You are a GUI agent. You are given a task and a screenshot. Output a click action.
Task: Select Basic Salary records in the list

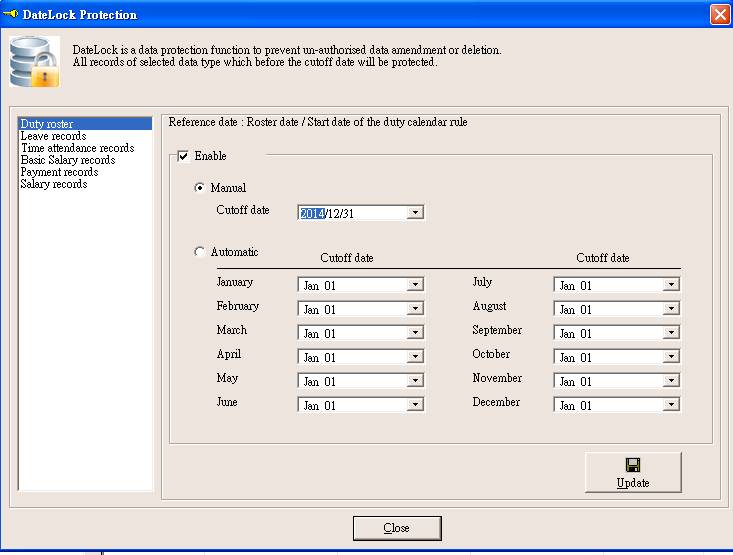(x=85, y=160)
